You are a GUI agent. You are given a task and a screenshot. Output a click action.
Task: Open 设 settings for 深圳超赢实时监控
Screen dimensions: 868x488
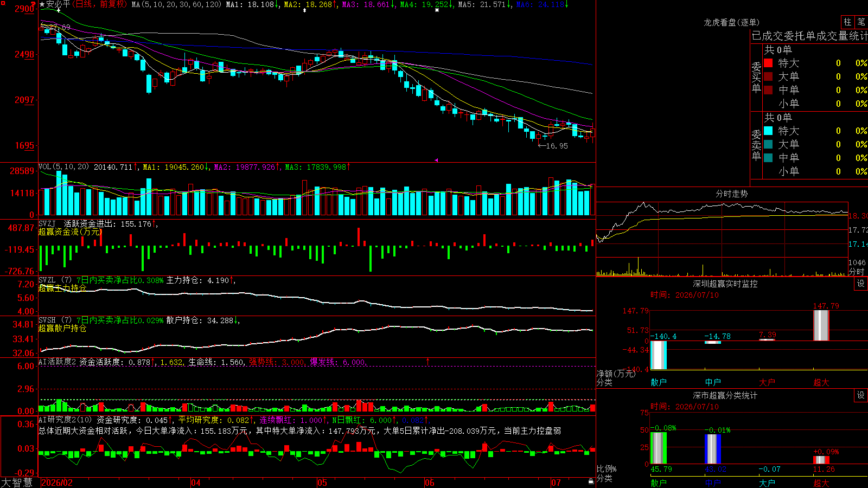click(x=861, y=284)
